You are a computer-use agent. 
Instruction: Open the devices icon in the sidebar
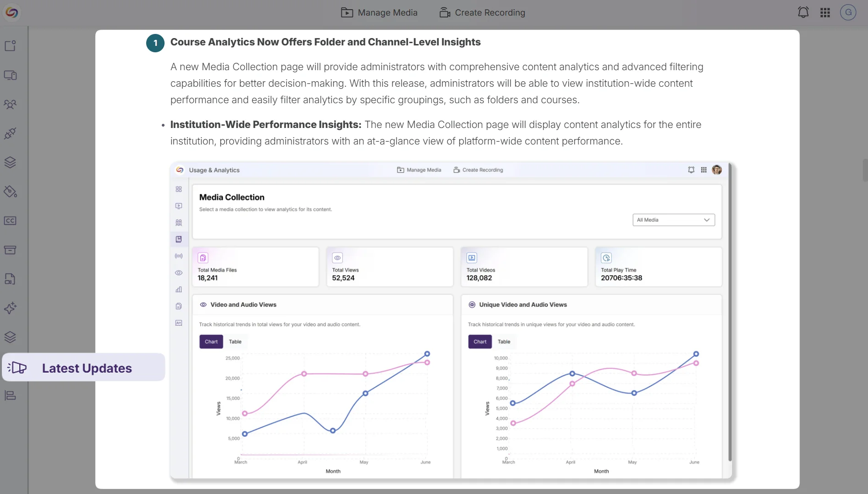11,75
